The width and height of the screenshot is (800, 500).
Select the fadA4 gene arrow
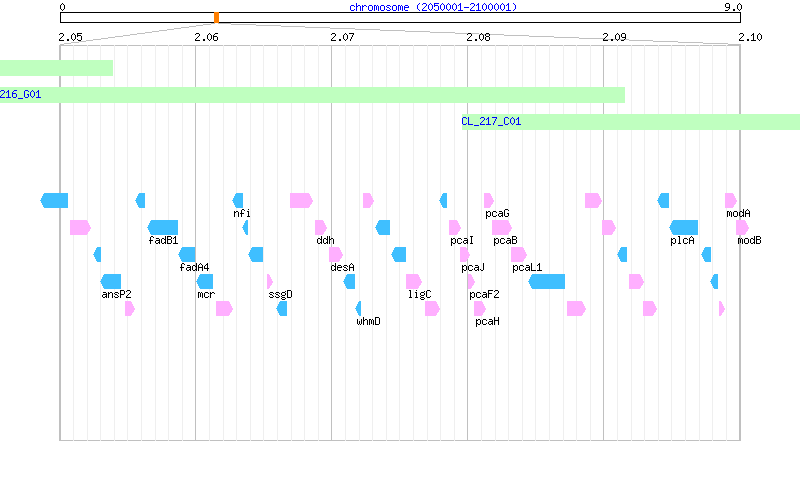click(x=187, y=255)
